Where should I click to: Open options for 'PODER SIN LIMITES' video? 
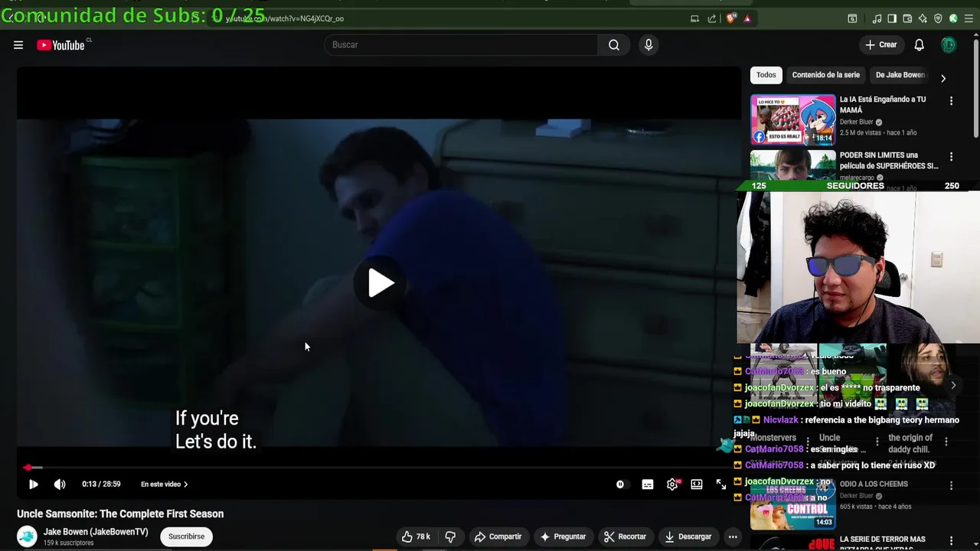tap(951, 157)
